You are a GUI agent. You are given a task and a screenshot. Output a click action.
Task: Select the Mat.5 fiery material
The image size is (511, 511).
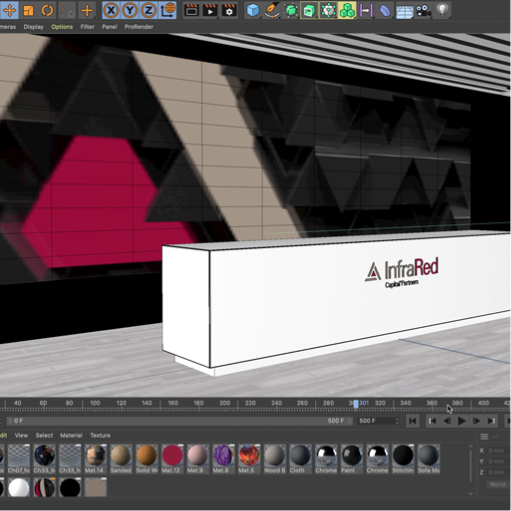tap(249, 459)
